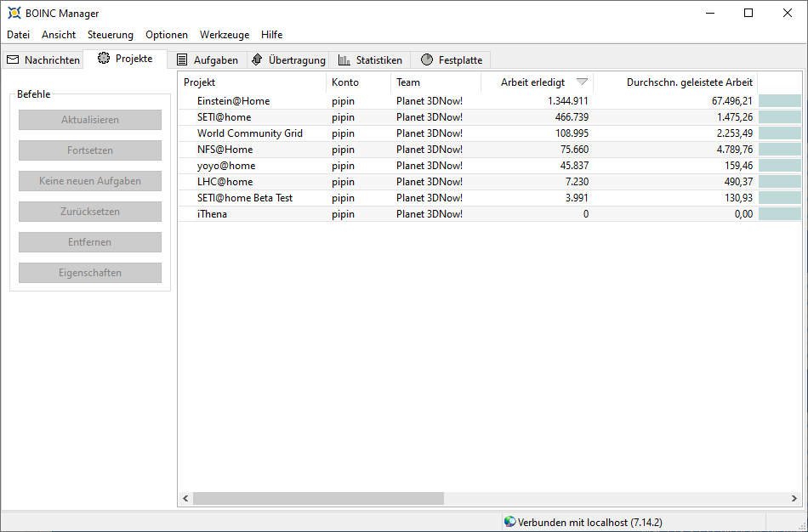Click the iThena resource share bar
Screen dimensions: 808x532
pos(780,213)
